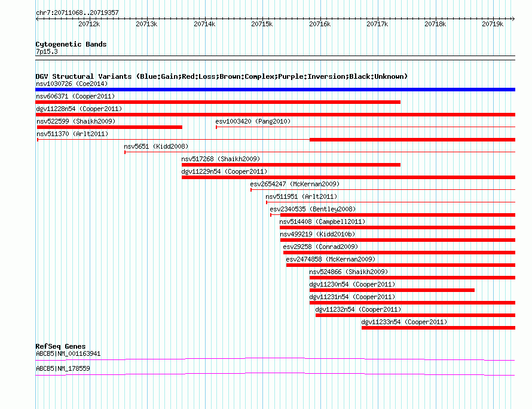
Task: Click the 20713k ruler tick label
Action: click(x=146, y=24)
